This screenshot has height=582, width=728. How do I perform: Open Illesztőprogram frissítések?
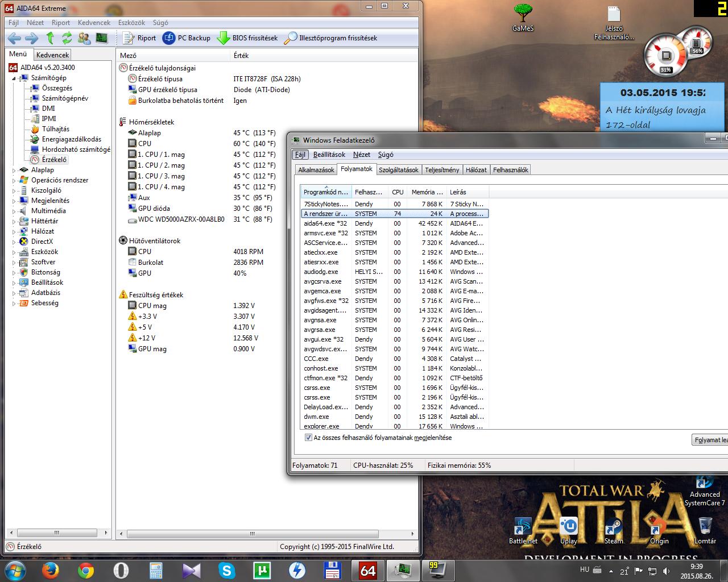330,38
